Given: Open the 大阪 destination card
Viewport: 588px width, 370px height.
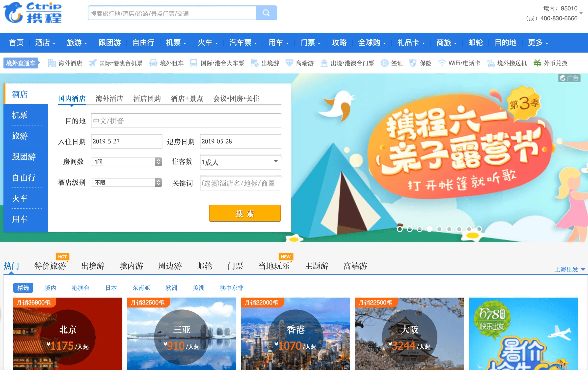Looking at the screenshot, I should [x=410, y=334].
